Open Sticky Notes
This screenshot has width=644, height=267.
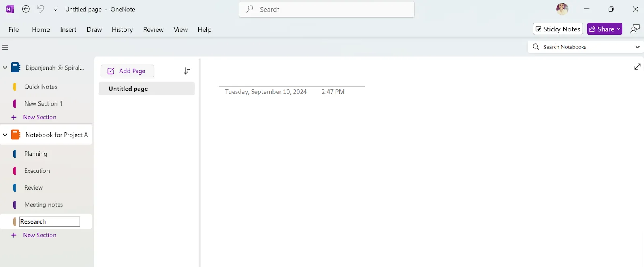[558, 29]
